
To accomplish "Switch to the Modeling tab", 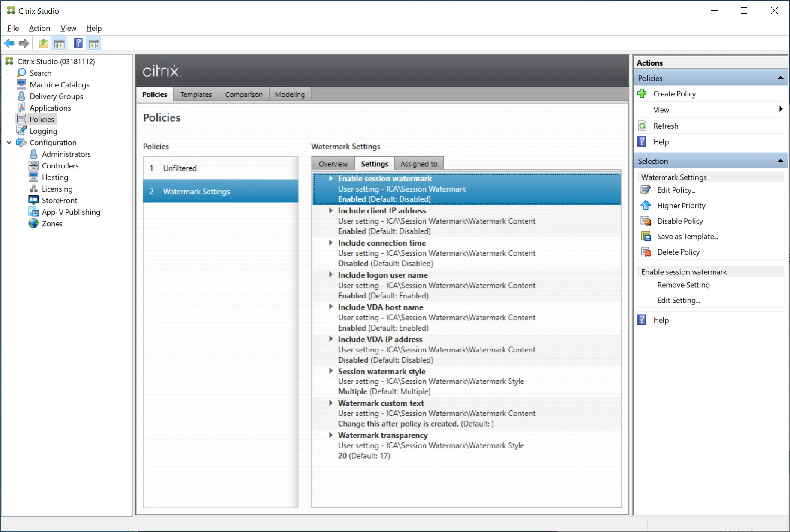I will [290, 94].
